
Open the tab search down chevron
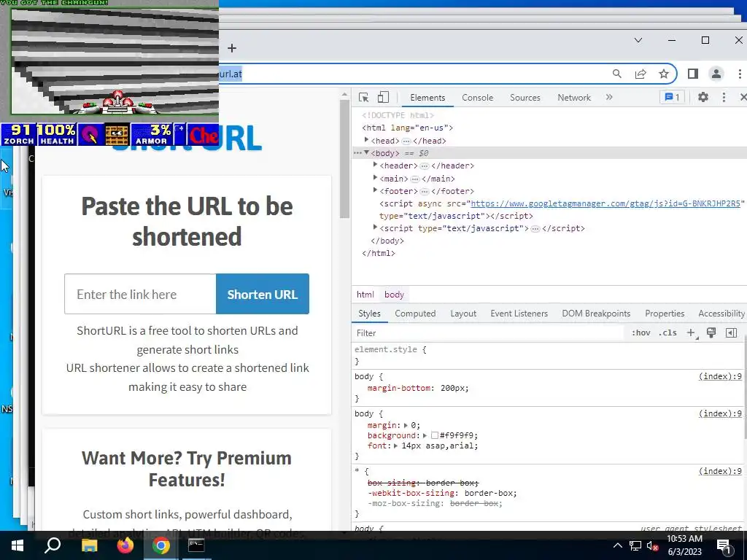coord(638,41)
